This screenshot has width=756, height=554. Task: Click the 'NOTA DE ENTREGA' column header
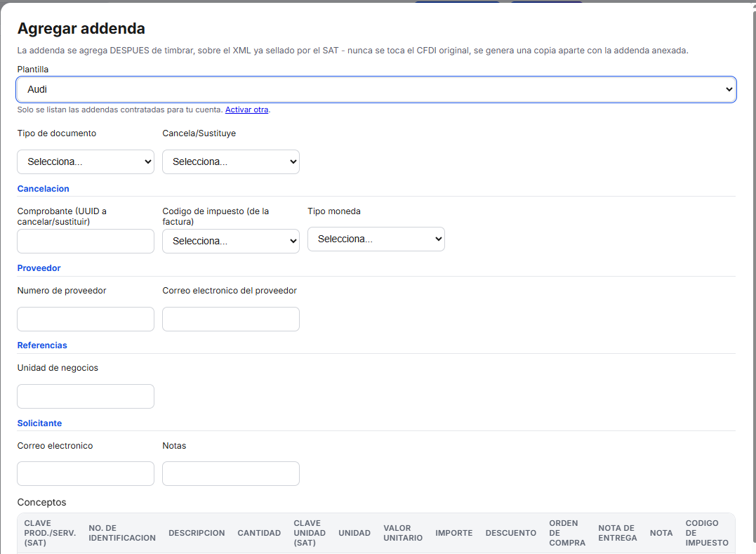tap(618, 533)
